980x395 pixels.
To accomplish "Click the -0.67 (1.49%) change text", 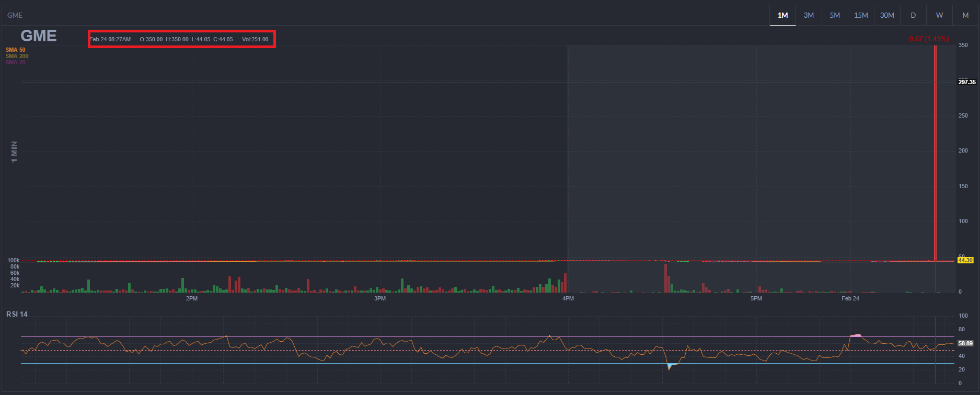I will click(928, 39).
